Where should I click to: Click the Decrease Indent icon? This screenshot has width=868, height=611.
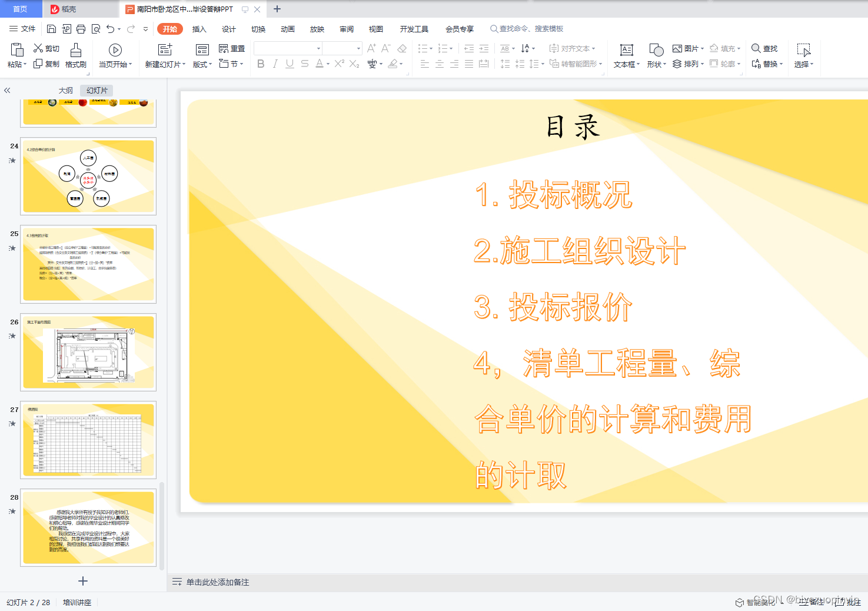469,48
